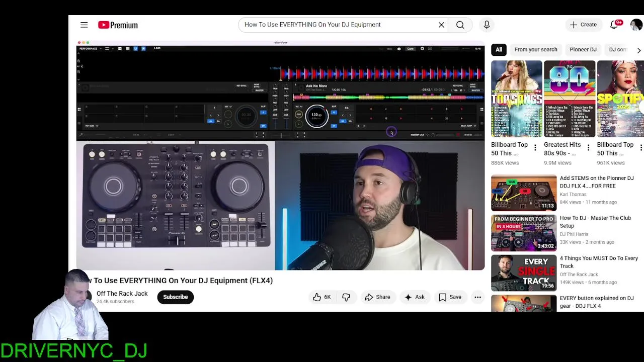The image size is (644, 362).
Task: Open the account avatar menu
Action: (636, 25)
